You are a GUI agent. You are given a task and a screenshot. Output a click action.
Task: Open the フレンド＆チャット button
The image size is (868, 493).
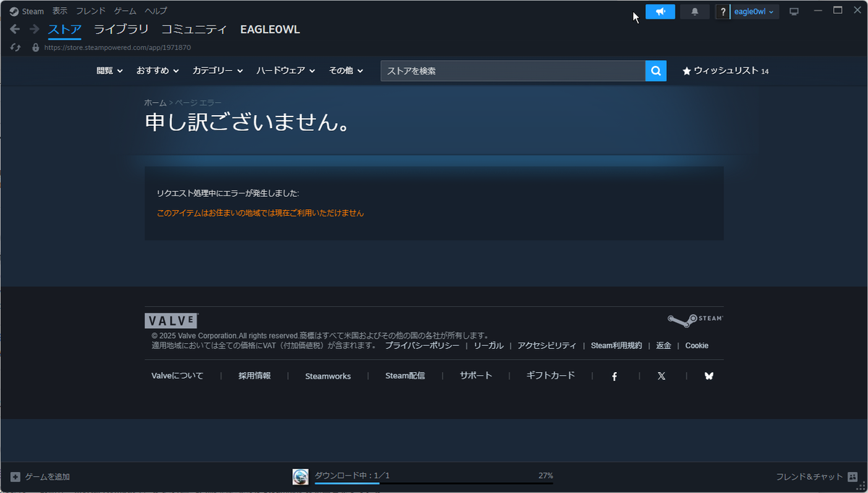click(817, 477)
